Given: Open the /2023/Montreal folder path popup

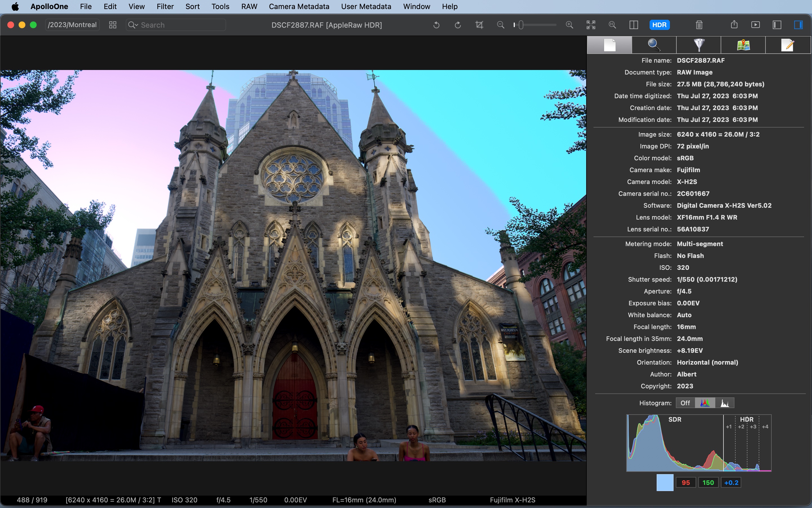Looking at the screenshot, I should (x=72, y=25).
